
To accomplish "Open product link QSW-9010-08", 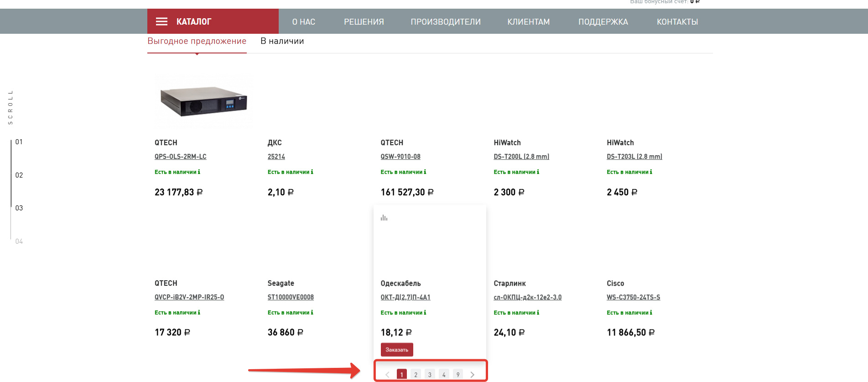I will [400, 157].
